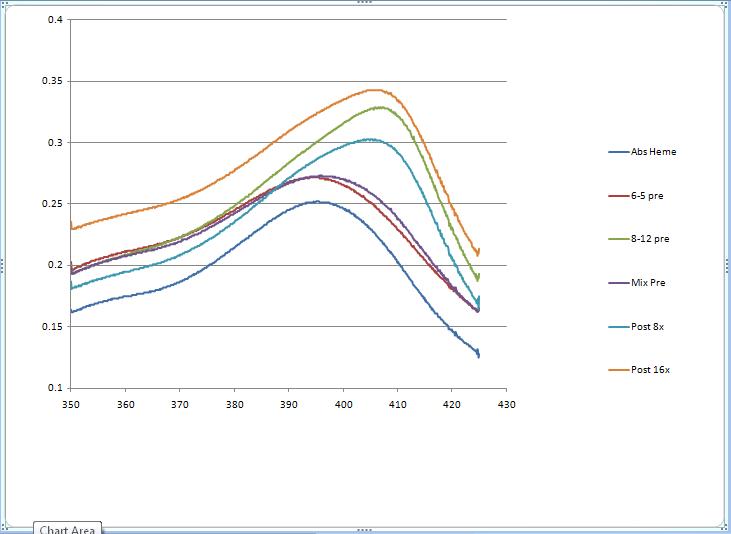
Task: Select the Post 8x legend label
Action: click(647, 326)
